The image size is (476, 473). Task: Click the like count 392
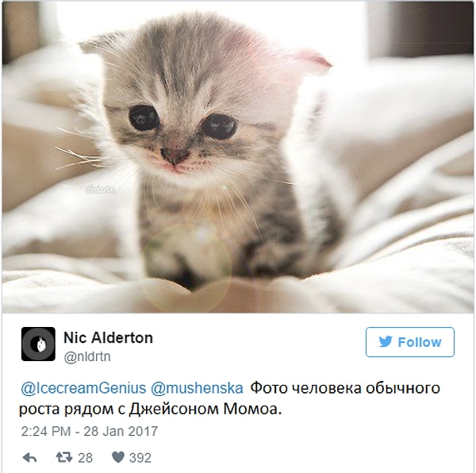click(x=140, y=458)
